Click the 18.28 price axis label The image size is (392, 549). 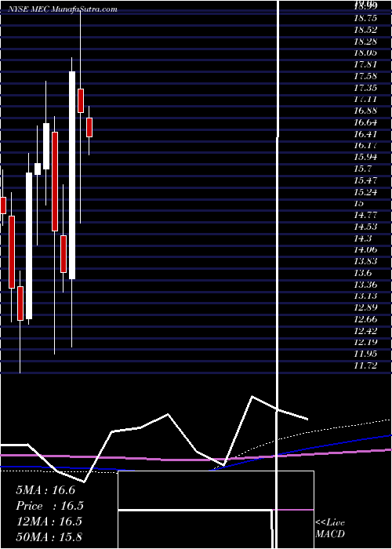pos(365,42)
